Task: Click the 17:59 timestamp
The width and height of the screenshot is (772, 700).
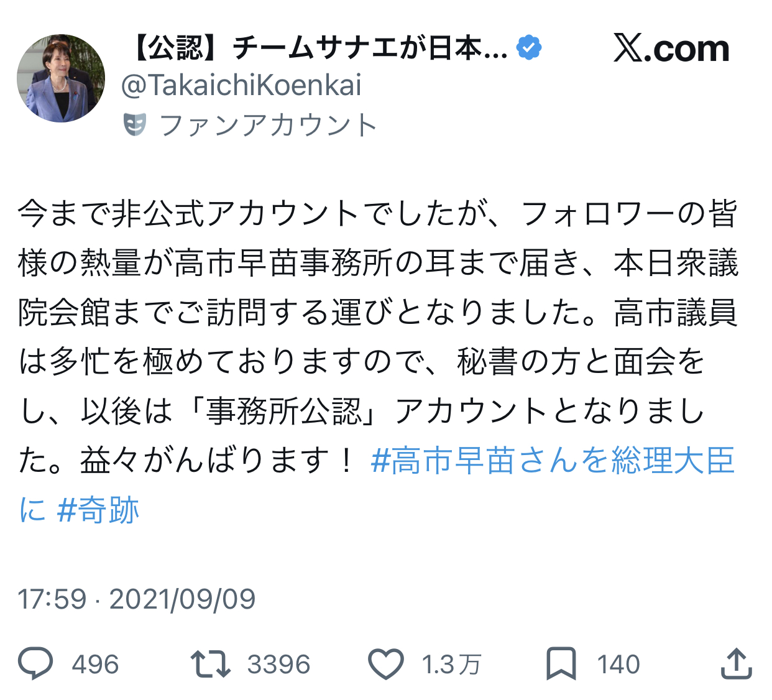Action: [52, 599]
